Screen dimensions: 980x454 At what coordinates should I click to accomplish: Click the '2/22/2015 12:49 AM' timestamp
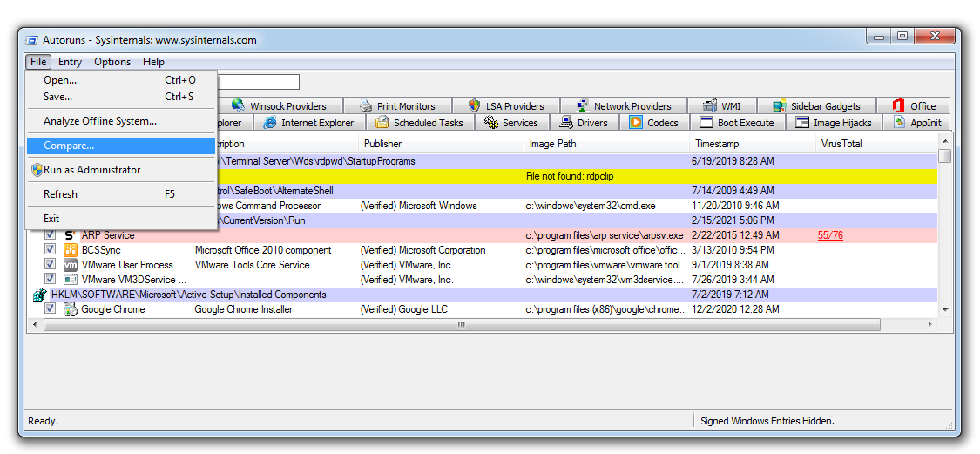[735, 235]
